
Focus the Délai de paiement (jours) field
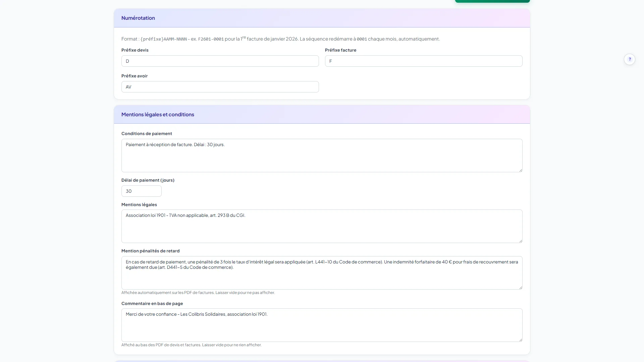tap(142, 191)
